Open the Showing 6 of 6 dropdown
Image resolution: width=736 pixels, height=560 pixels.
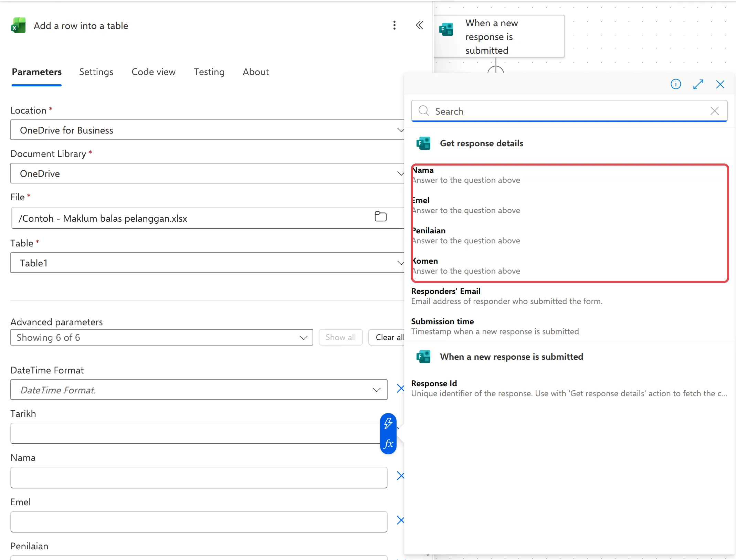coord(162,337)
